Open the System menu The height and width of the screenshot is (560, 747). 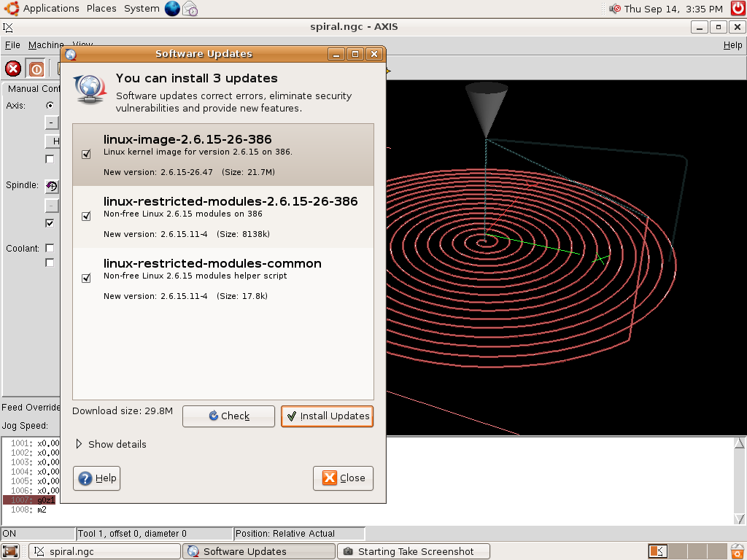click(x=142, y=9)
